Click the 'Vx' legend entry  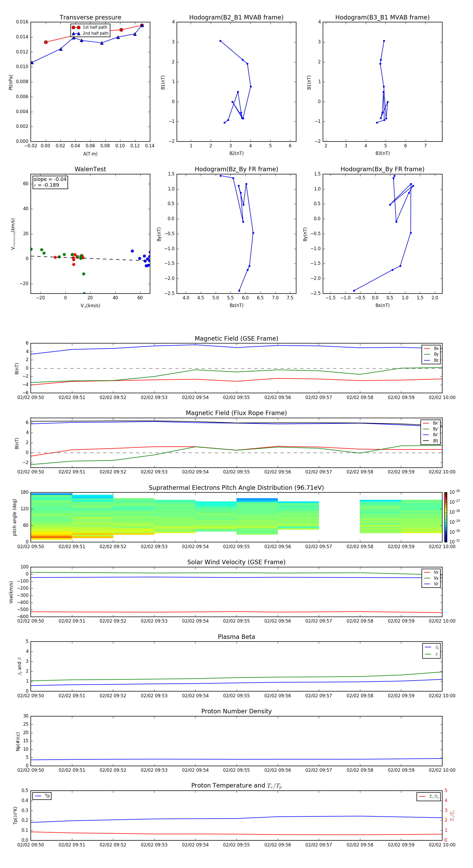point(431,573)
